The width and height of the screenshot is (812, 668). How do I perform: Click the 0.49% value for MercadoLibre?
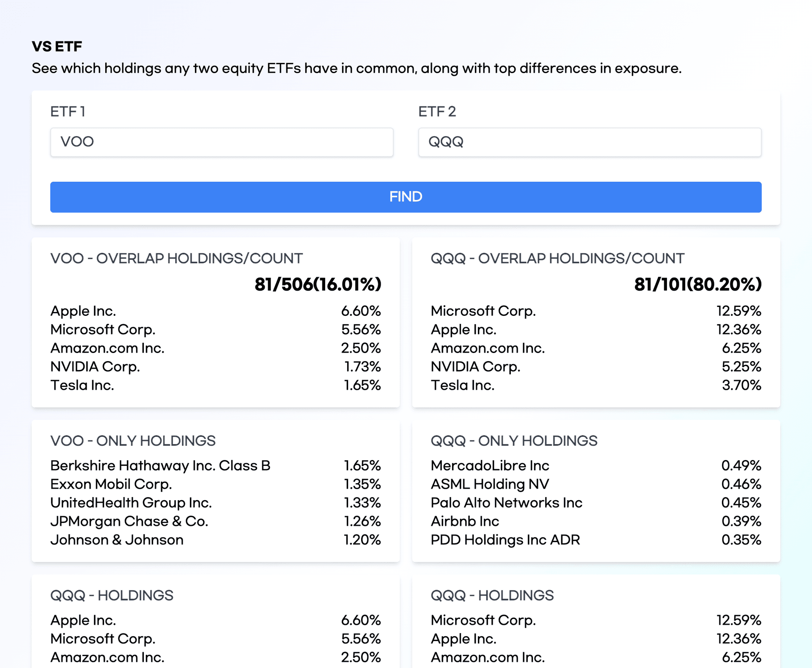tap(741, 465)
